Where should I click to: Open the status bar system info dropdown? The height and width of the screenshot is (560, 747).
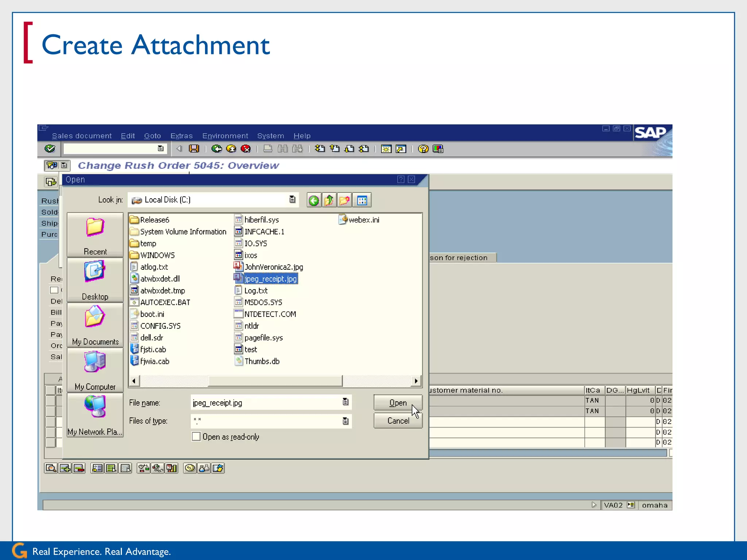(x=631, y=505)
